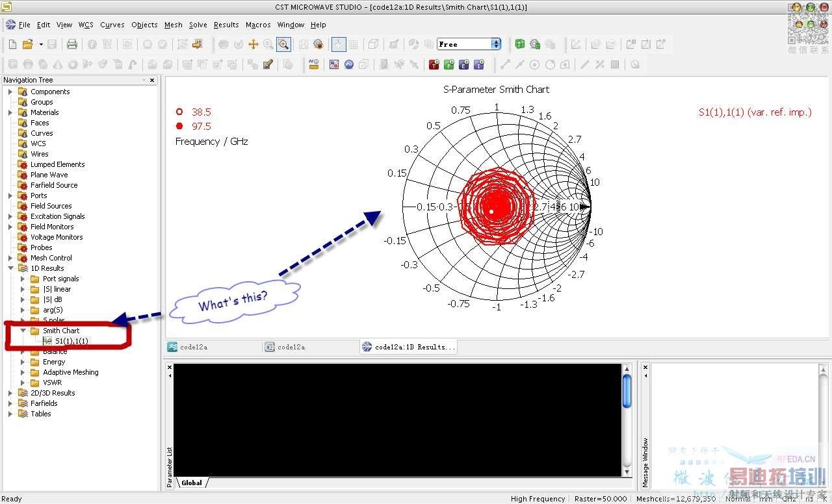This screenshot has height=504, width=832.
Task: Close the Navigation Tree panel
Action: [152, 80]
